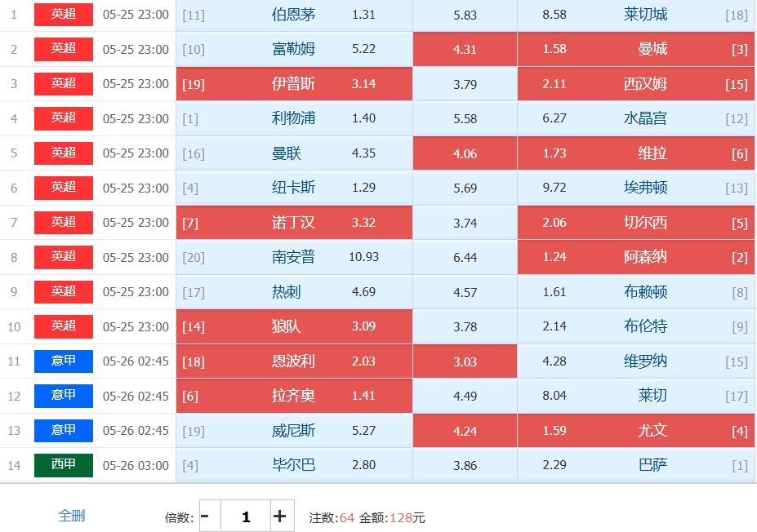This screenshot has height=532, width=757.
Task: Deselect 曼城 away win odds 1.58
Action: pyautogui.click(x=636, y=49)
